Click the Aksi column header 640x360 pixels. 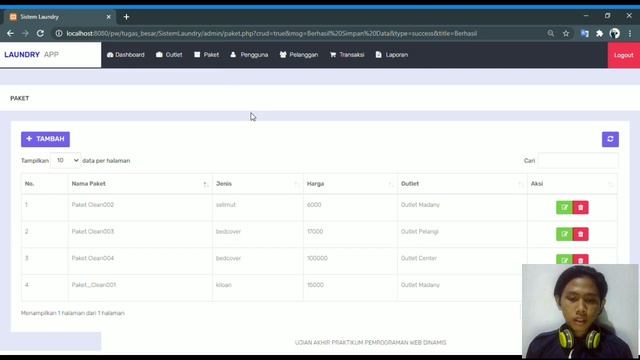[x=572, y=184]
